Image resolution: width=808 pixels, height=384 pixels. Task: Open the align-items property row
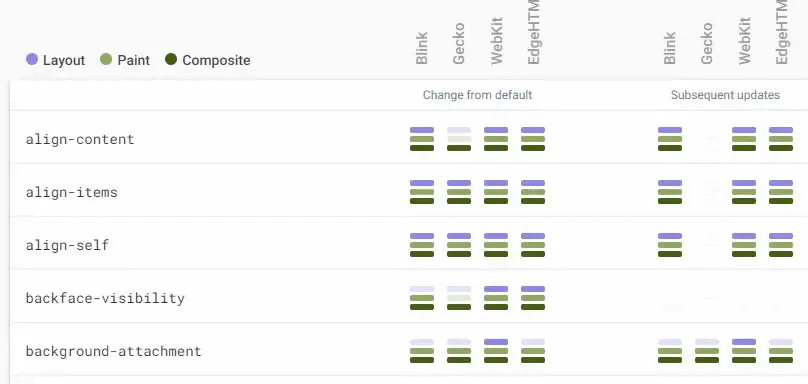409,192
